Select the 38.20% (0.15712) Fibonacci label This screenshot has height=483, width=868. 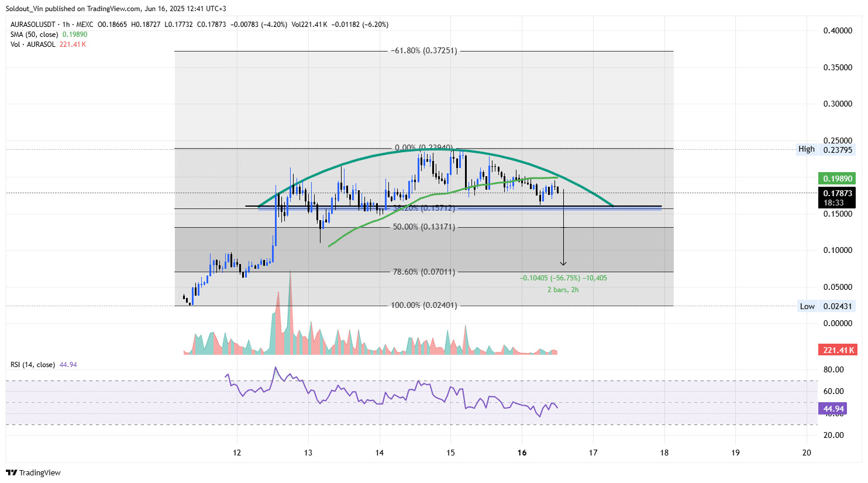[x=424, y=208]
